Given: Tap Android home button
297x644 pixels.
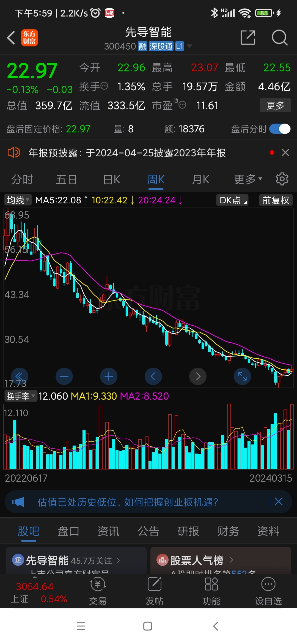Looking at the screenshot, I should [x=148, y=626].
